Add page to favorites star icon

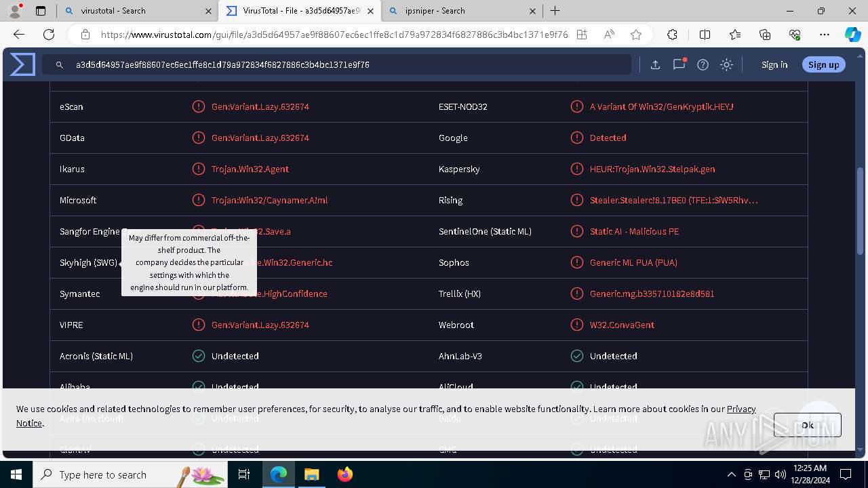(635, 35)
